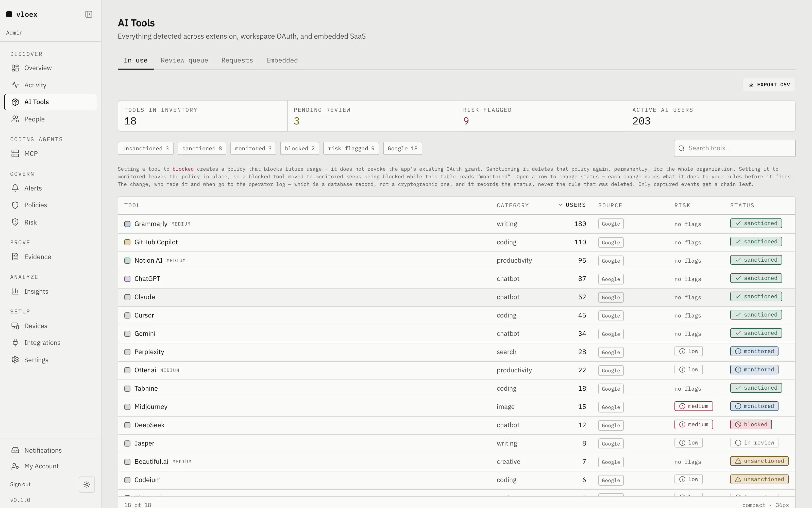
Task: Filter by blocked 2 chip
Action: tap(300, 149)
